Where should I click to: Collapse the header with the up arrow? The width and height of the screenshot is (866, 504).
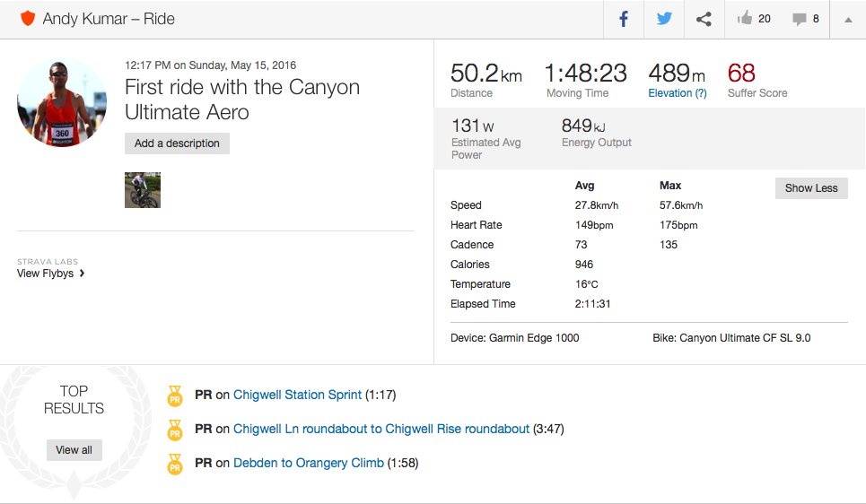[848, 19]
